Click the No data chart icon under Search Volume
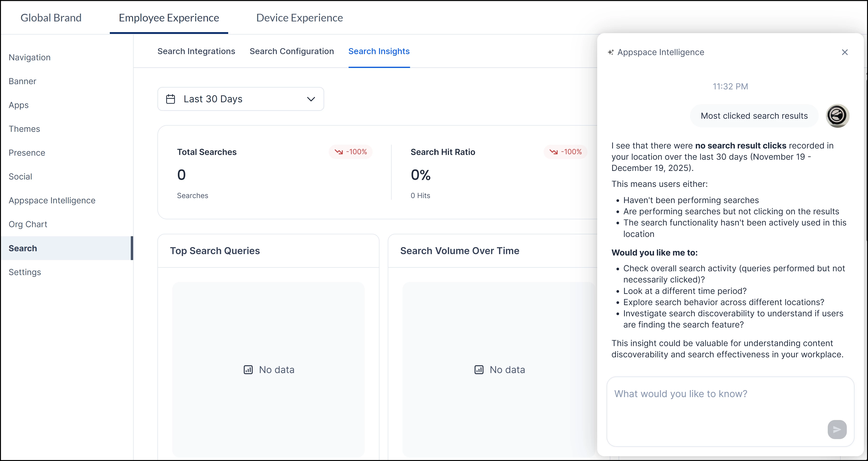This screenshot has height=461, width=868. (479, 370)
